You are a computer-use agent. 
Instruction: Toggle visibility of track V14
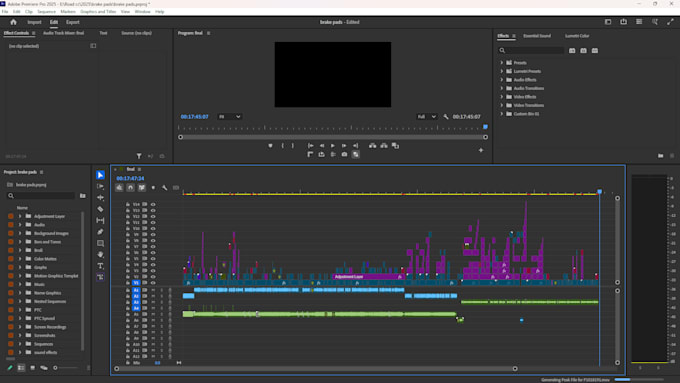pos(153,204)
